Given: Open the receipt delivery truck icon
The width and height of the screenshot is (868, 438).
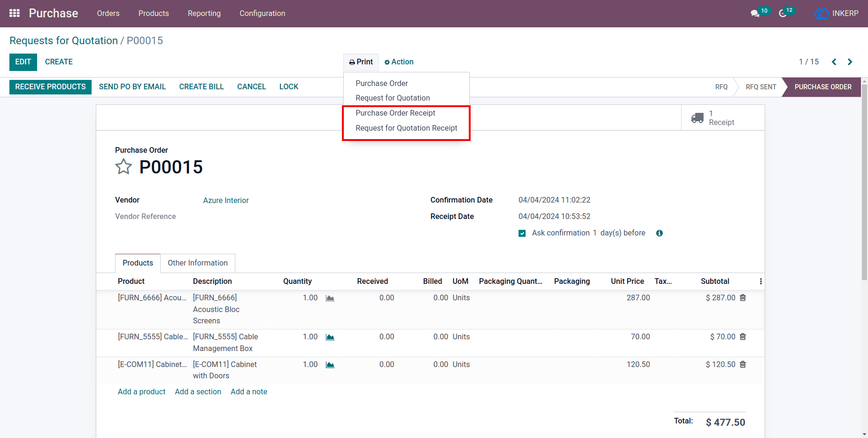Looking at the screenshot, I should click(x=697, y=118).
